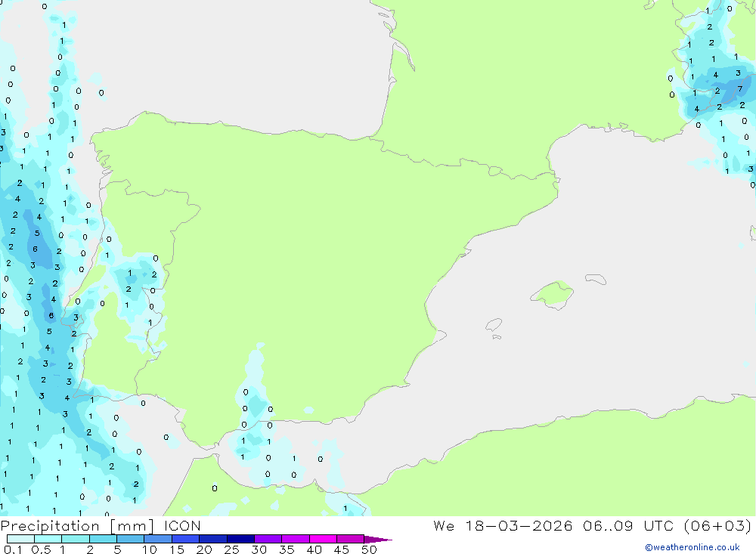Viewport: 756px width, 554px height.
Task: Click the '7' precipitation value on map
Action: point(740,89)
